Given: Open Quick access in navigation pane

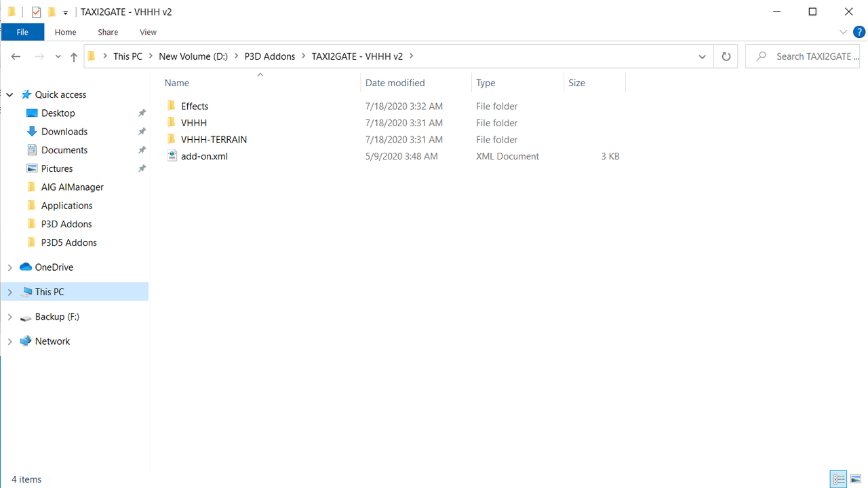Looking at the screenshot, I should click(x=60, y=95).
